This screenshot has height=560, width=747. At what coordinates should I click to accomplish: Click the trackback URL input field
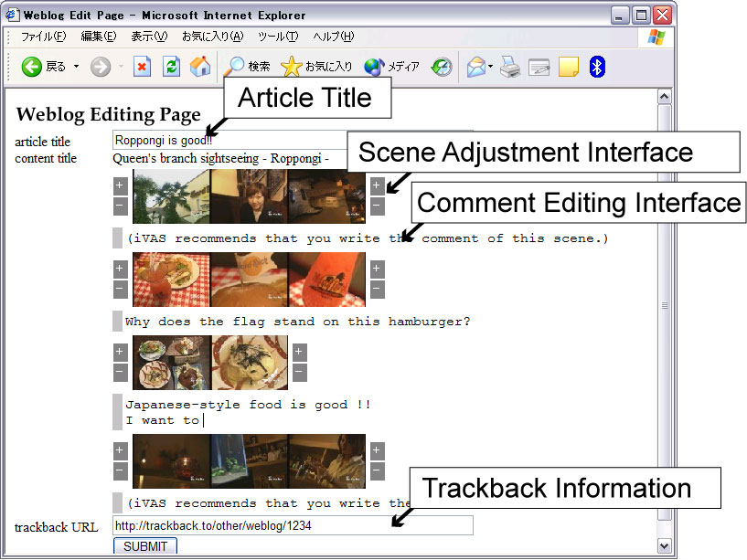pyautogui.click(x=293, y=525)
